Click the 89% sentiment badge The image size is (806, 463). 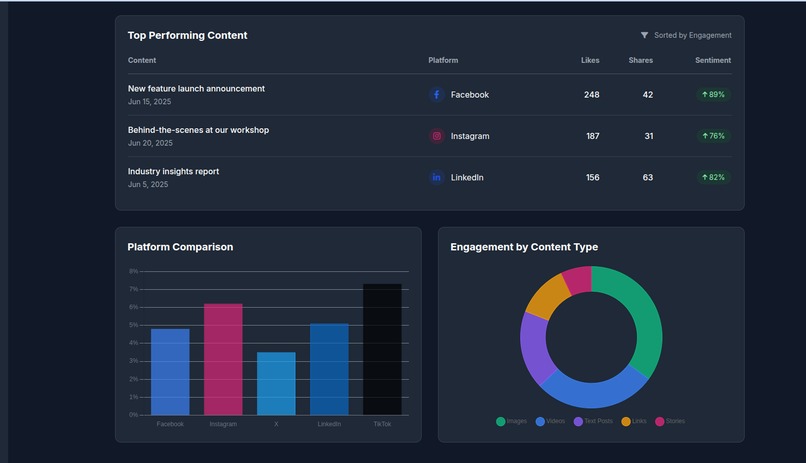(x=713, y=95)
